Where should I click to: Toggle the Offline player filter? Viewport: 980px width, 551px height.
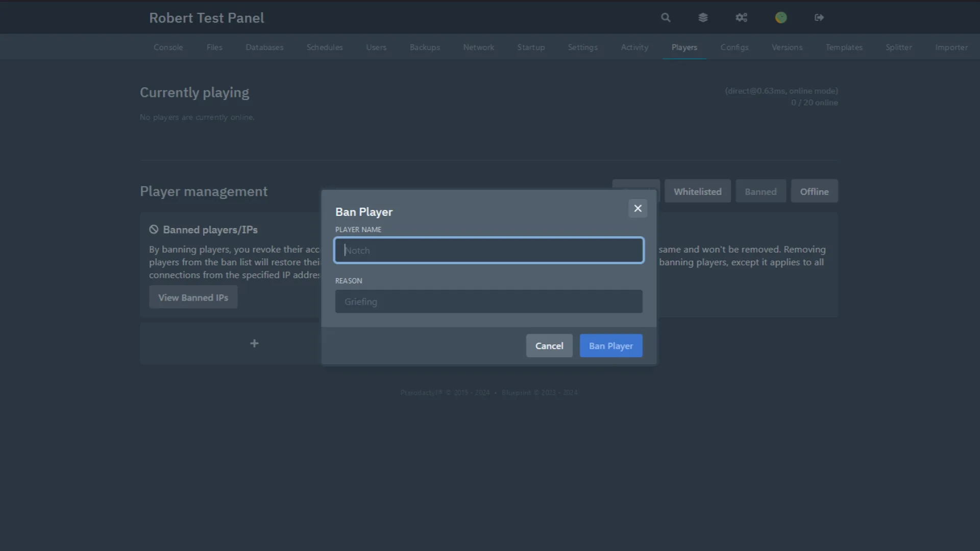814,191
